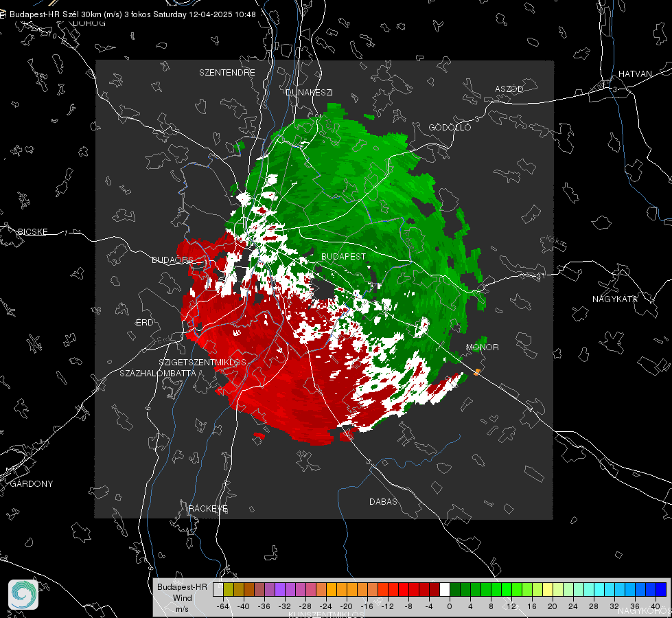Click the GÁRDONY town label
Image resolution: width=672 pixels, height=618 pixels.
32,484
